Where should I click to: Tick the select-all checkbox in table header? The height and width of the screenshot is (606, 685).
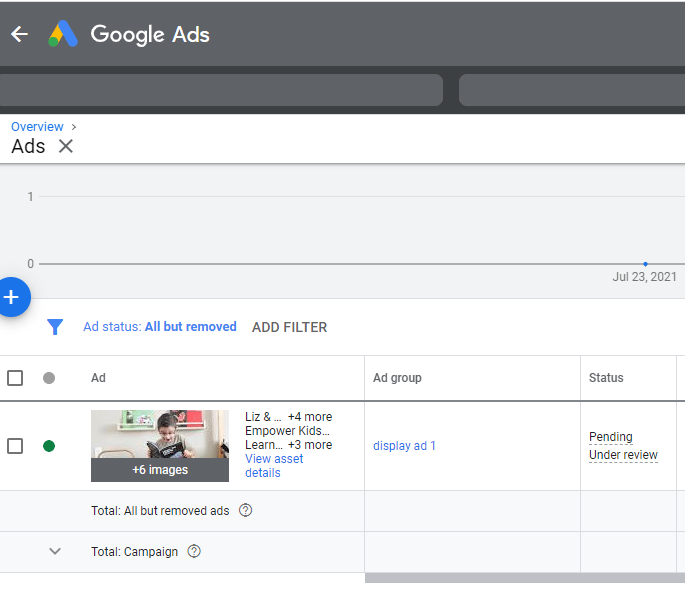click(x=15, y=378)
